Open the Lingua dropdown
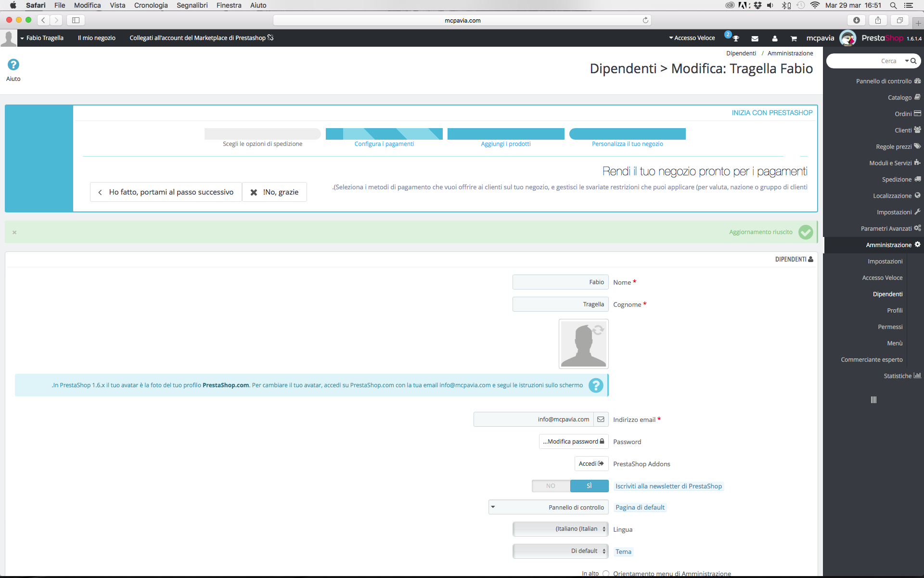924x578 pixels. [560, 529]
